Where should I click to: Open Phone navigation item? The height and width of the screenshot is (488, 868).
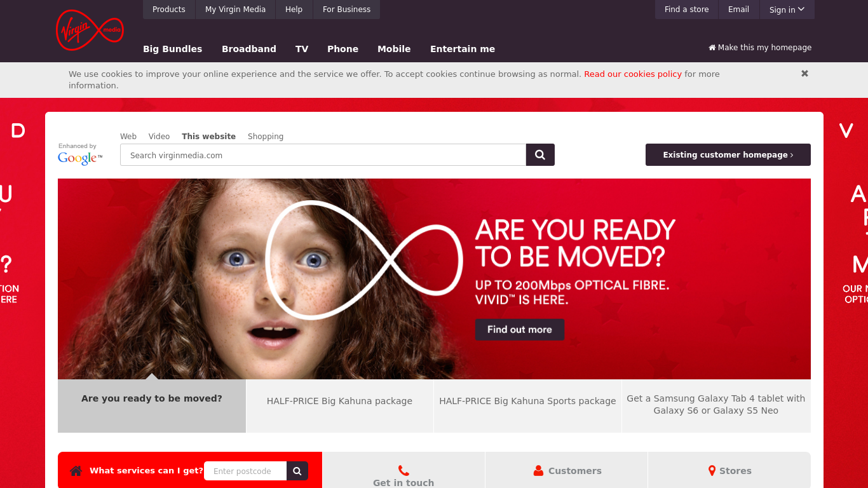click(x=343, y=49)
